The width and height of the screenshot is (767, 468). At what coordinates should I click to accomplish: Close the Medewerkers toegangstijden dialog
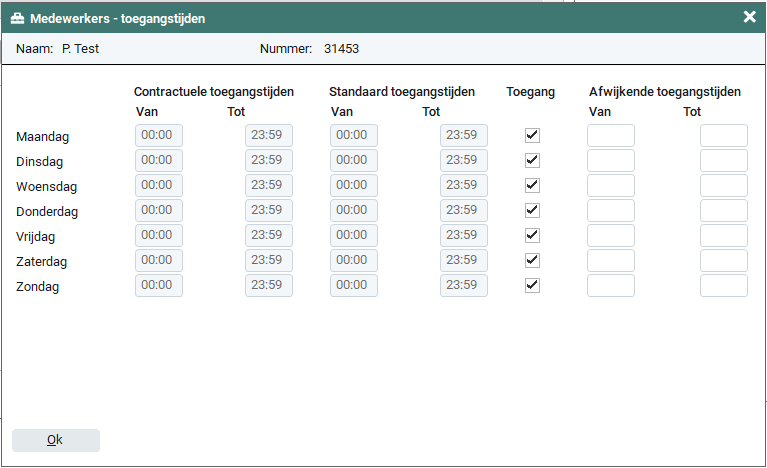click(x=750, y=16)
